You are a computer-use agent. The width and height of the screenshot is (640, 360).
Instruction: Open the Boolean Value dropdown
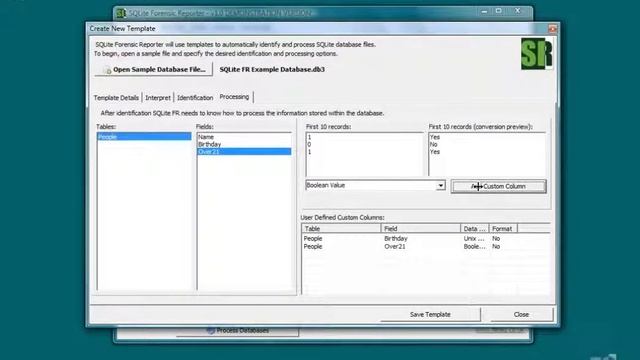pyautogui.click(x=440, y=186)
